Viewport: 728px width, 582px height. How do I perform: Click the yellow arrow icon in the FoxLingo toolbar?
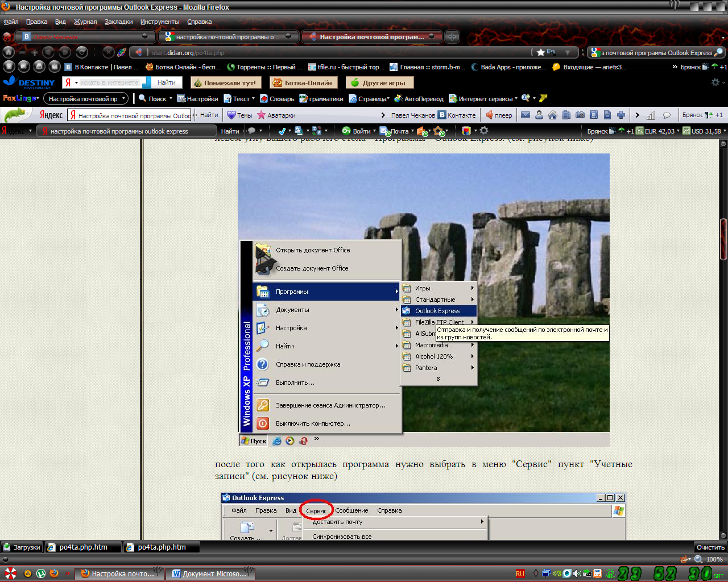[x=543, y=98]
